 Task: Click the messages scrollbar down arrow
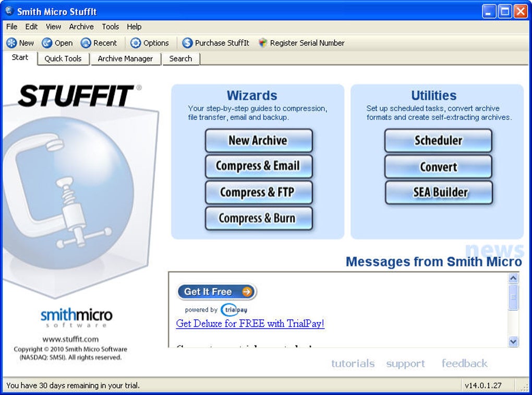[x=513, y=341]
